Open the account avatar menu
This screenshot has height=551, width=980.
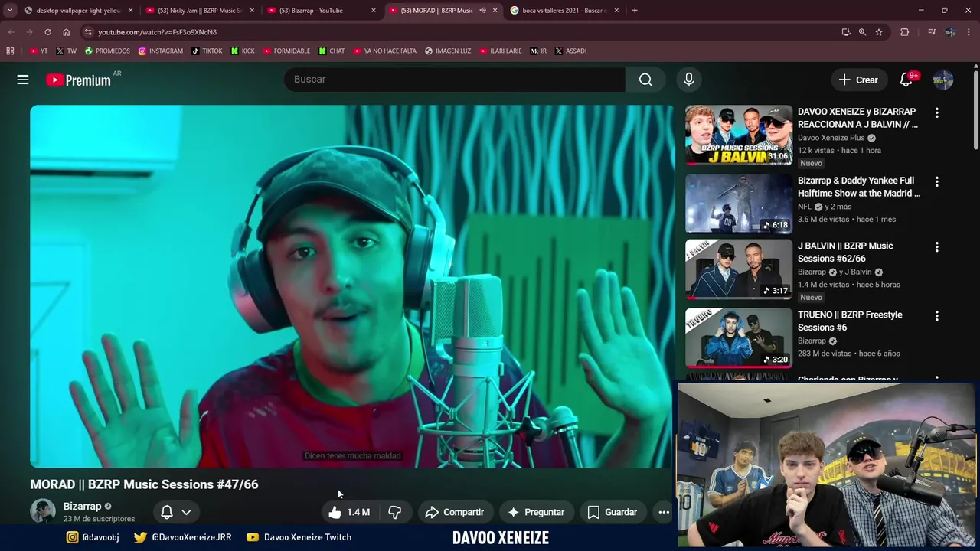[943, 80]
